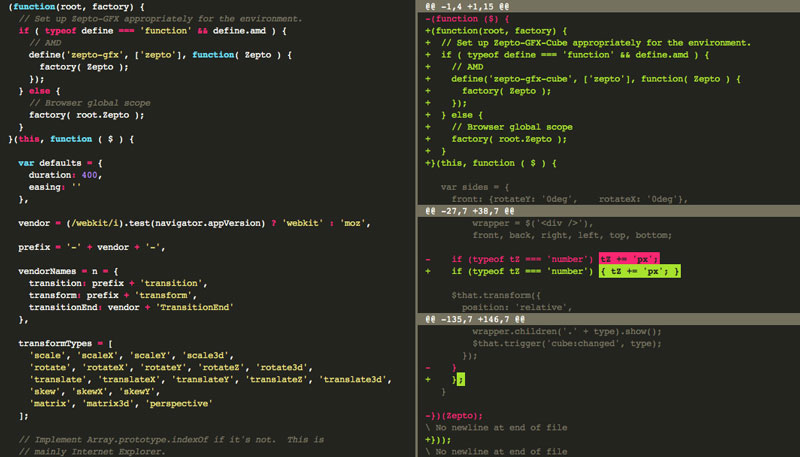The image size is (800, 457).
Task: Click the vendor webkit test line
Action: (x=194, y=223)
